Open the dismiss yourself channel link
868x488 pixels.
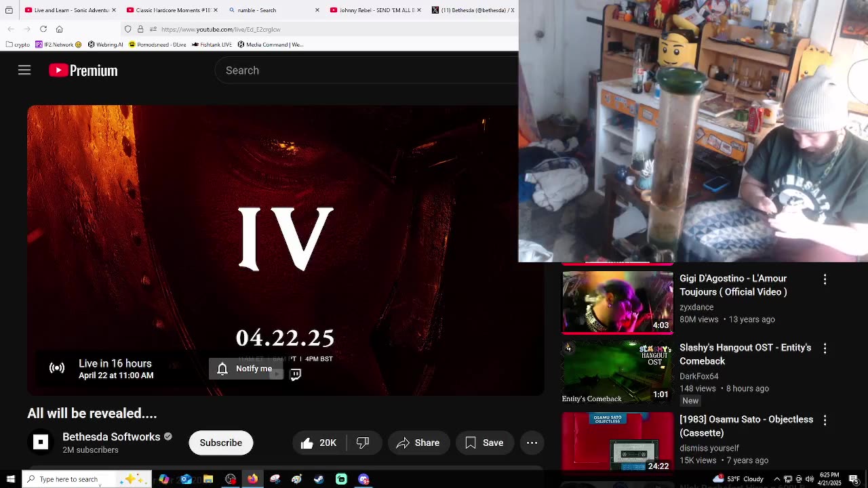(x=709, y=448)
